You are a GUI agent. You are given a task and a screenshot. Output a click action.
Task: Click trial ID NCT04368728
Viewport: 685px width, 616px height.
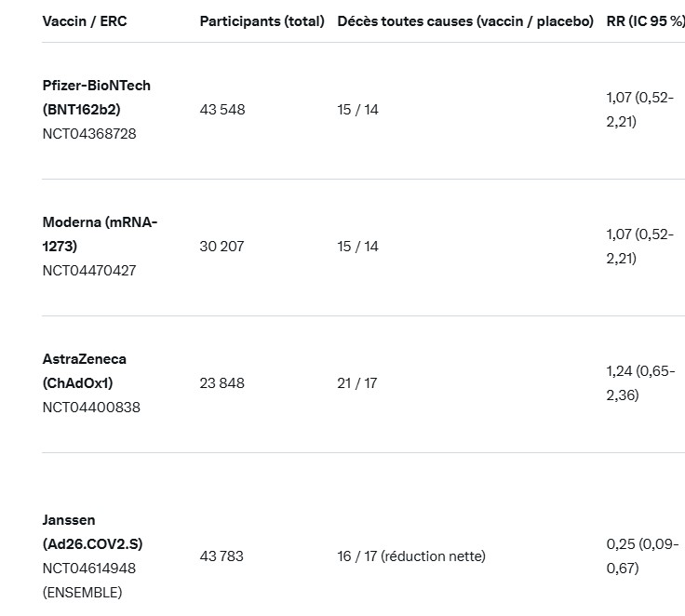89,133
